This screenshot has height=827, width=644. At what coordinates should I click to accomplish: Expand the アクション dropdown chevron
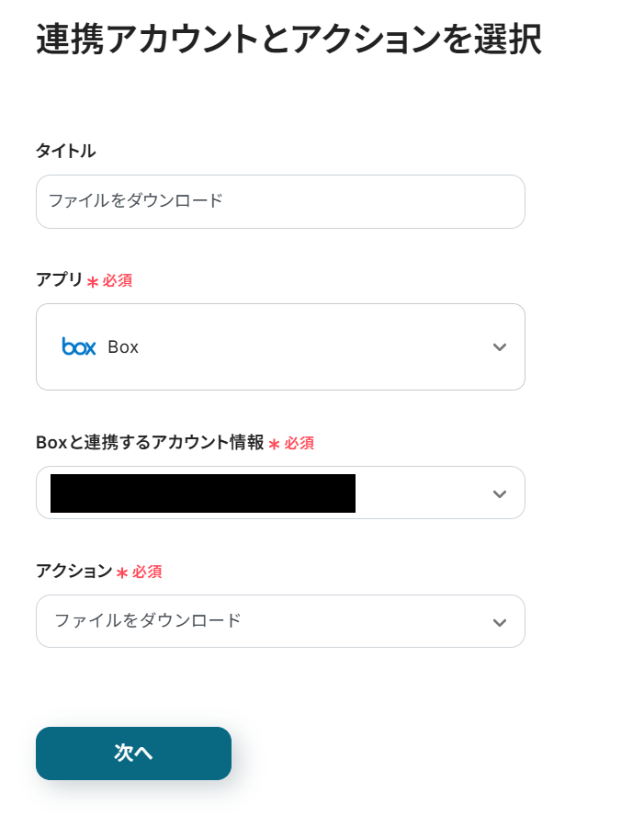tap(499, 622)
